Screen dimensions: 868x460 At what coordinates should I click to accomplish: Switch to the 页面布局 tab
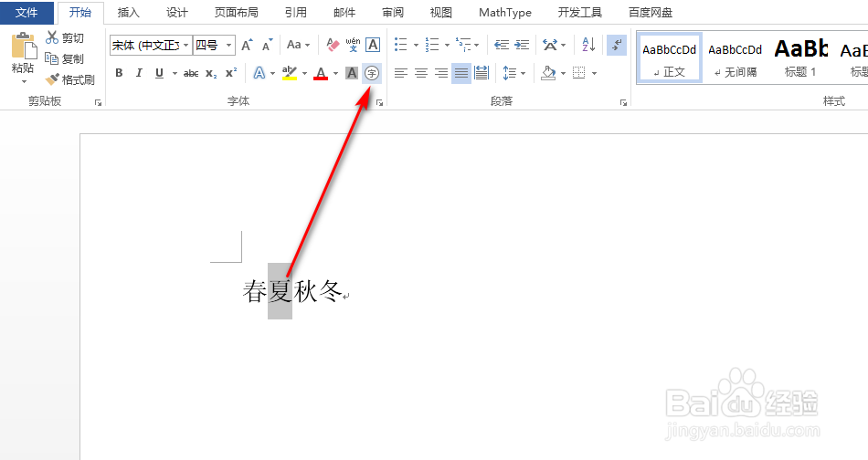click(237, 12)
